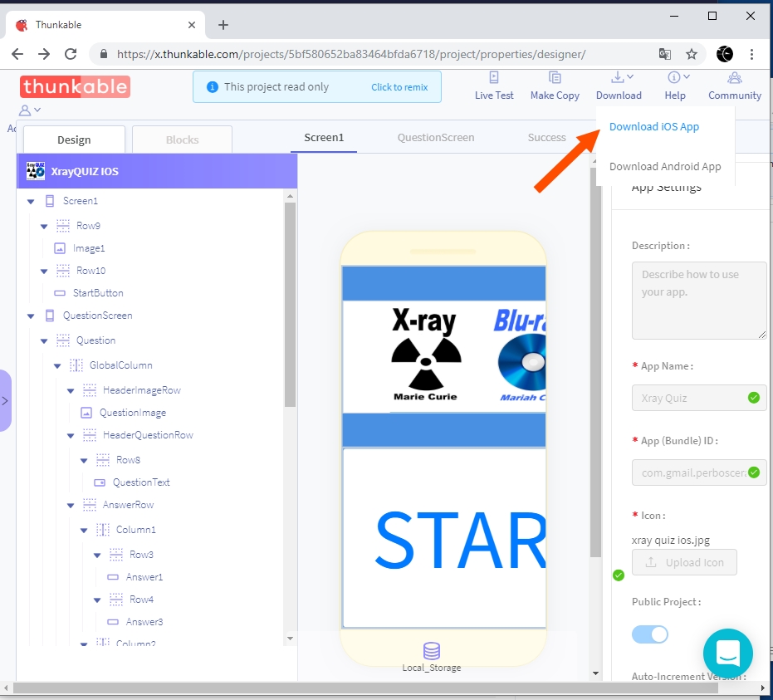Collapse the Row10 tree node
The height and width of the screenshot is (700, 773).
[x=44, y=272]
